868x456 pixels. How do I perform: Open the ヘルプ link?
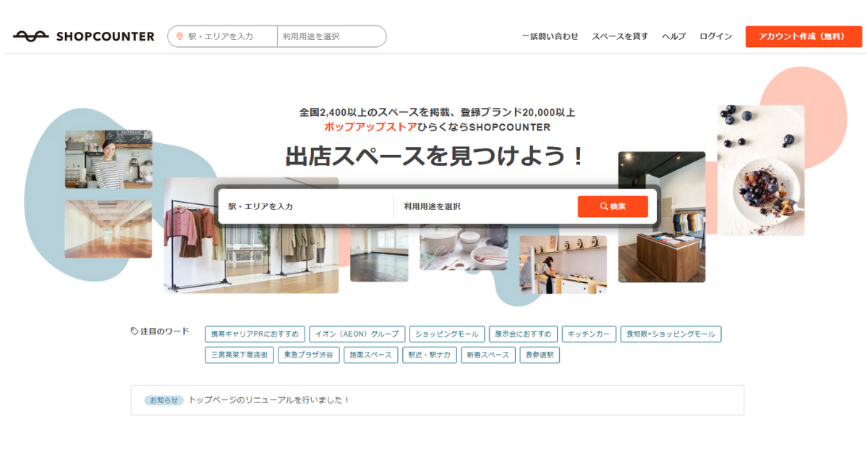673,36
